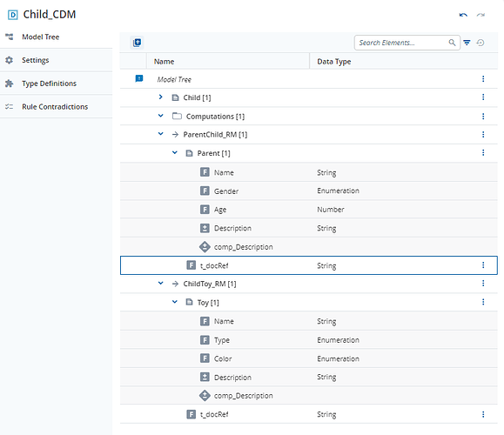Open three-dot menu for the selected t_docRef row

pos(483,265)
